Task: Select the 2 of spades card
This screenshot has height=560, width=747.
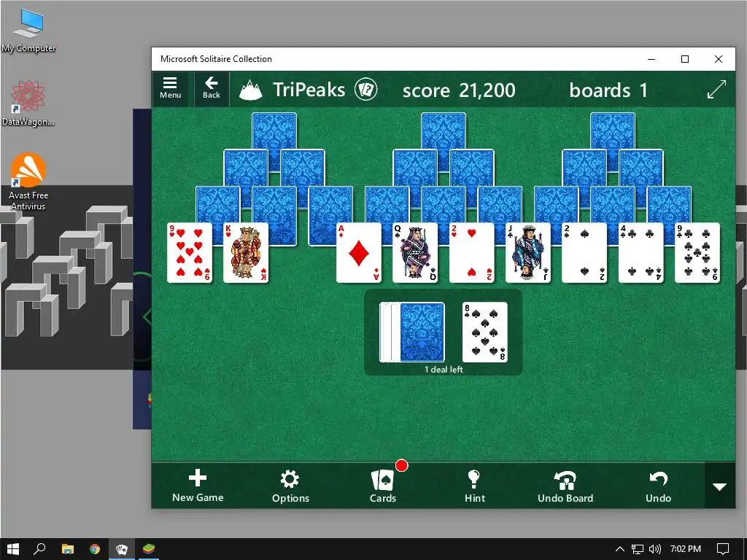Action: 584,253
